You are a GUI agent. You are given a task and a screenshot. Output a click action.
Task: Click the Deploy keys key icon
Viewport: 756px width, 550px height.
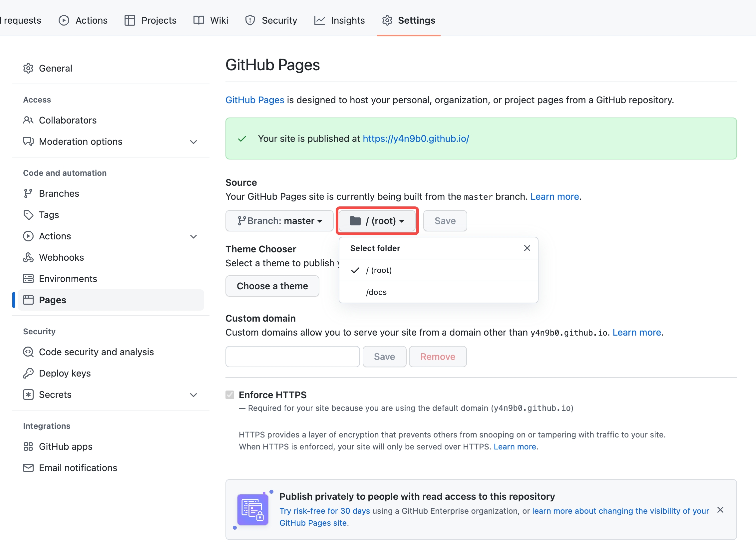click(28, 374)
